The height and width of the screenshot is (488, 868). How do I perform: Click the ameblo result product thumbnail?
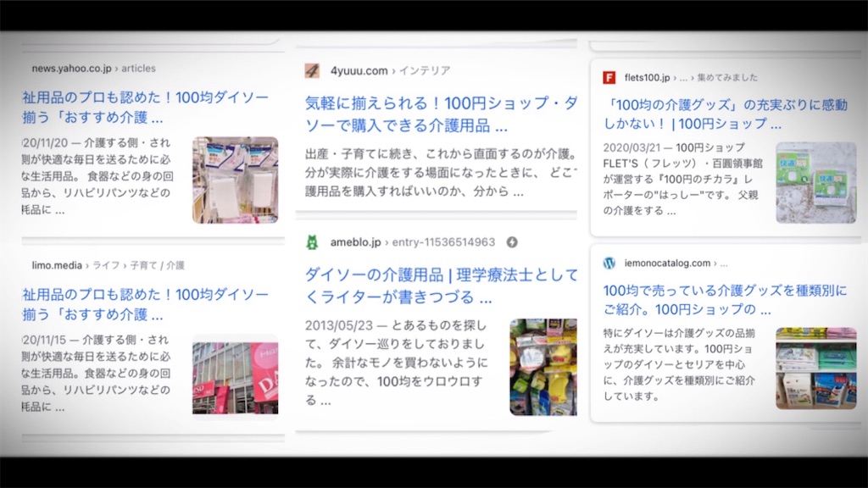point(543,367)
